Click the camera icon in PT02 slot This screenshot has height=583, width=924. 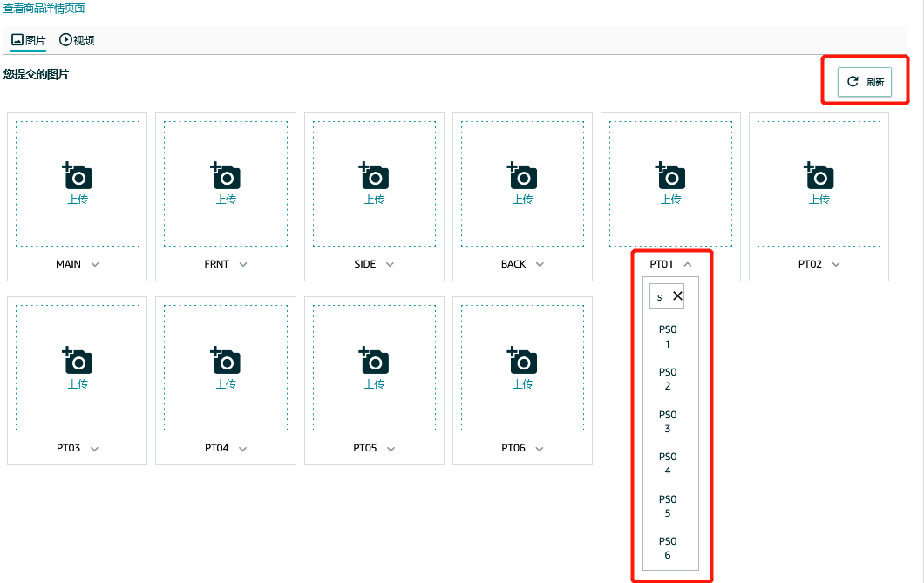click(819, 177)
